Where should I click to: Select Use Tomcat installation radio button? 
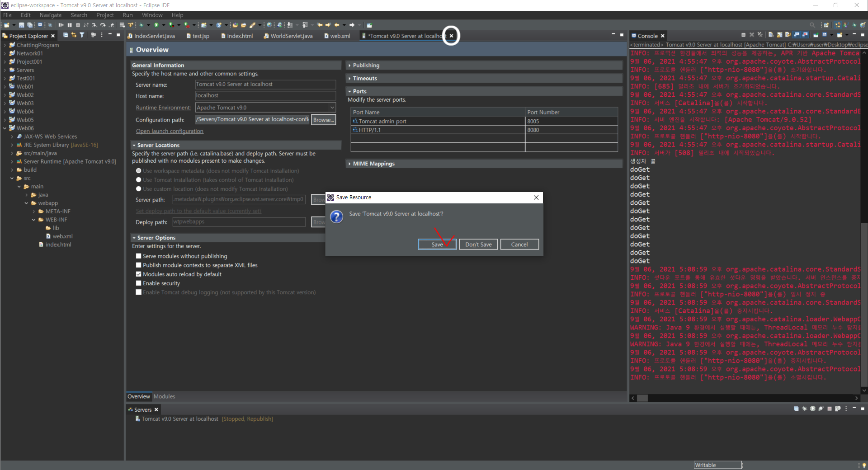(x=139, y=180)
